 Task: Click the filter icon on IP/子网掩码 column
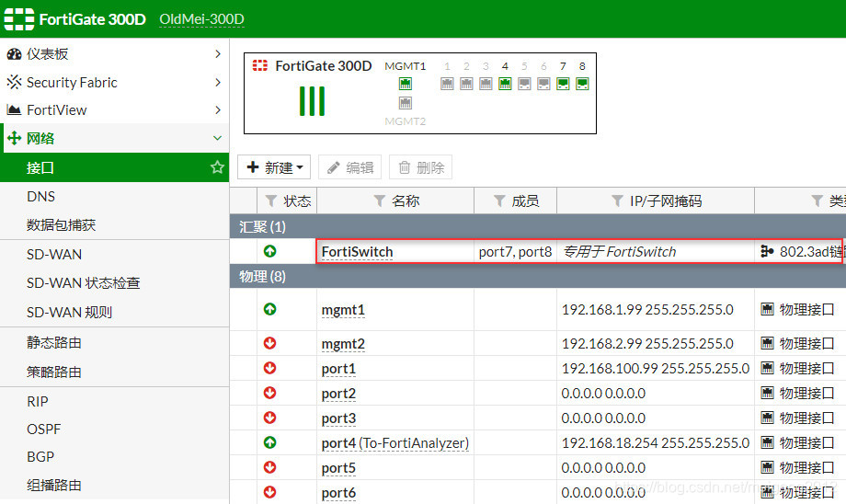pos(617,201)
